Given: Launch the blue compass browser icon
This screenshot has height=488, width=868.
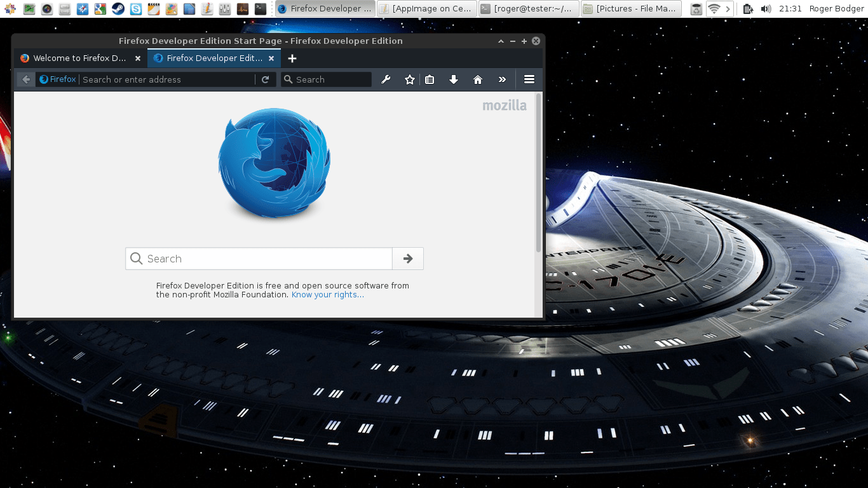Looking at the screenshot, I should coord(82,9).
